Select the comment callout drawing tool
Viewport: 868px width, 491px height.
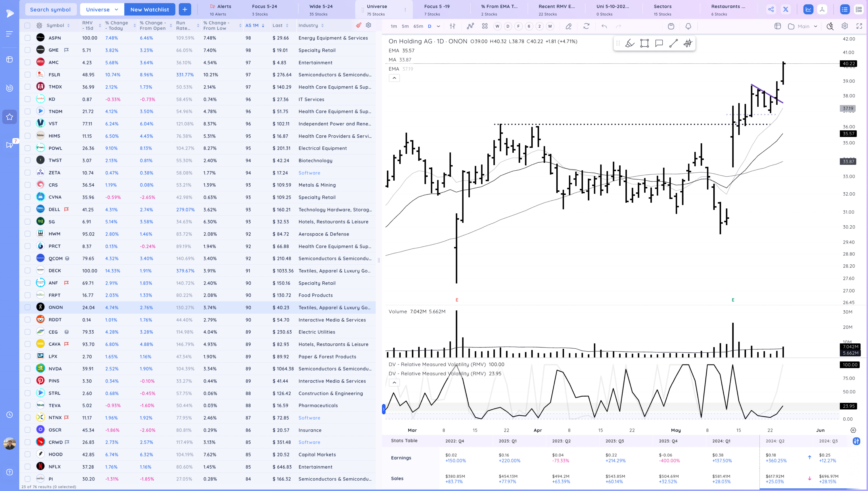[659, 43]
